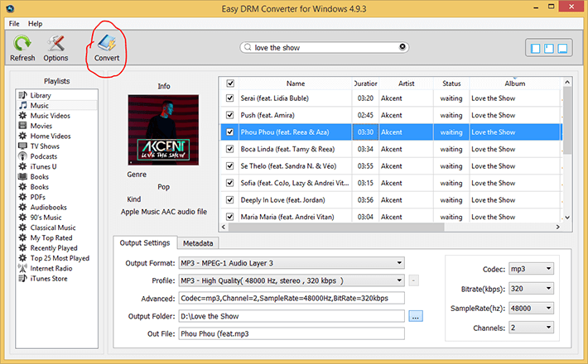This screenshot has width=588, height=364.
Task: Click the scroll right arrow of track list
Action: click(x=557, y=227)
